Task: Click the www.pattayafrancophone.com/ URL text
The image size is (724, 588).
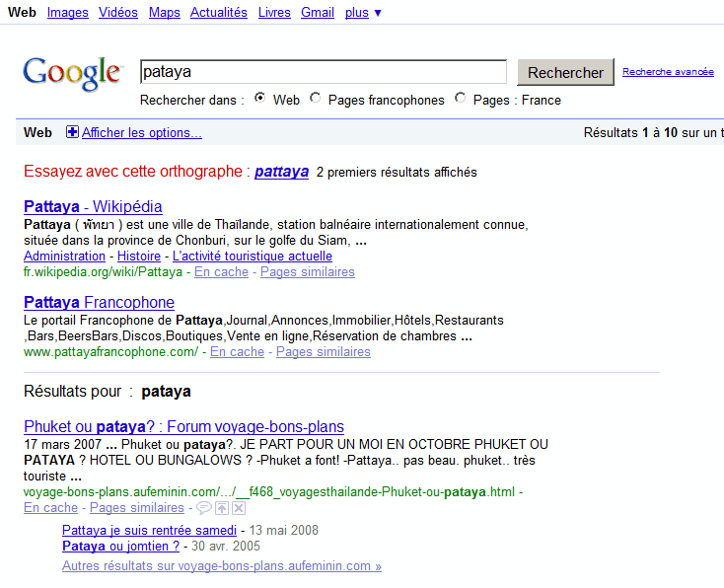Action: click(110, 351)
